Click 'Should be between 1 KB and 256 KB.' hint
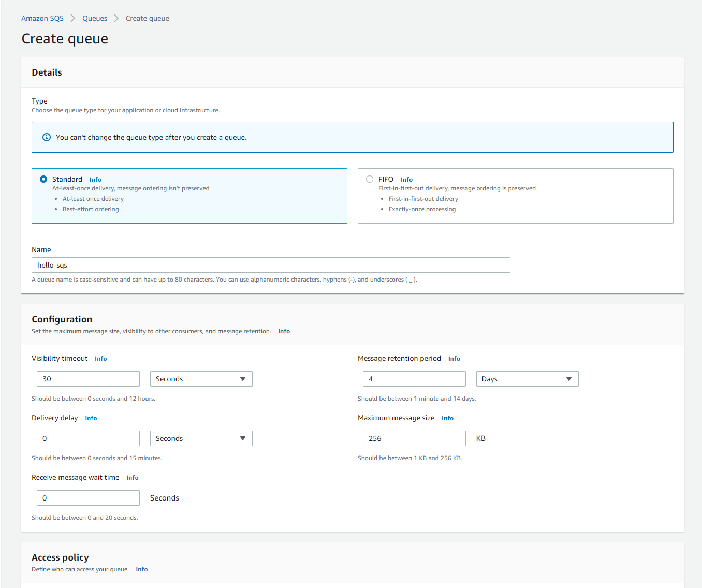 [x=410, y=458]
